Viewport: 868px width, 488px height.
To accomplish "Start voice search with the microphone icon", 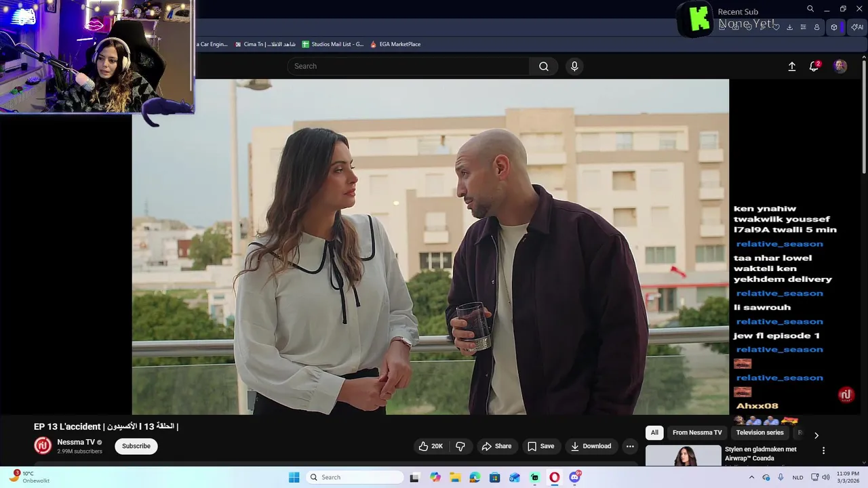I will point(574,66).
